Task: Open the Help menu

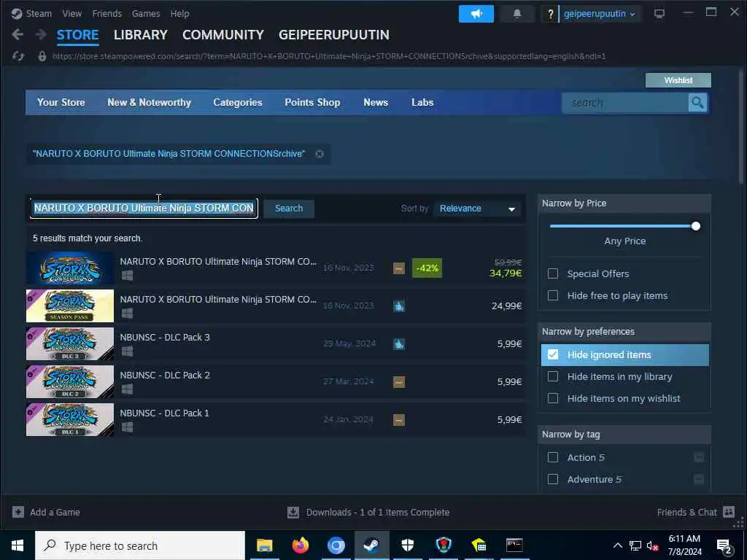Action: click(x=179, y=14)
